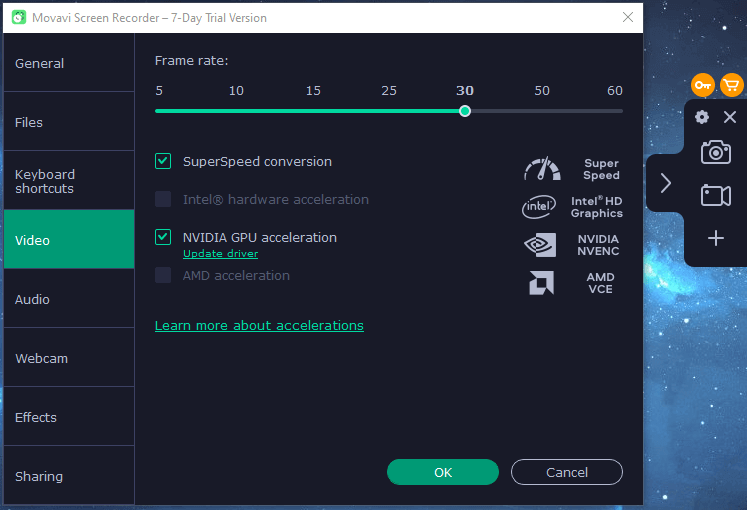This screenshot has height=510, width=747.
Task: Click the Intel HD Graphics logo
Action: click(x=539, y=207)
